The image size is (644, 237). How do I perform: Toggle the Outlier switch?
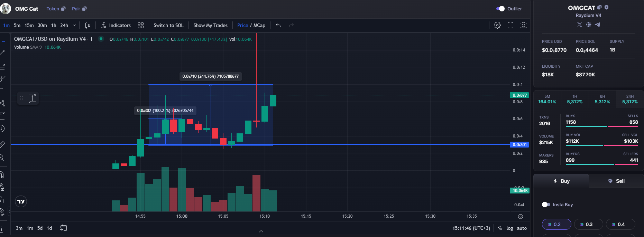point(500,9)
